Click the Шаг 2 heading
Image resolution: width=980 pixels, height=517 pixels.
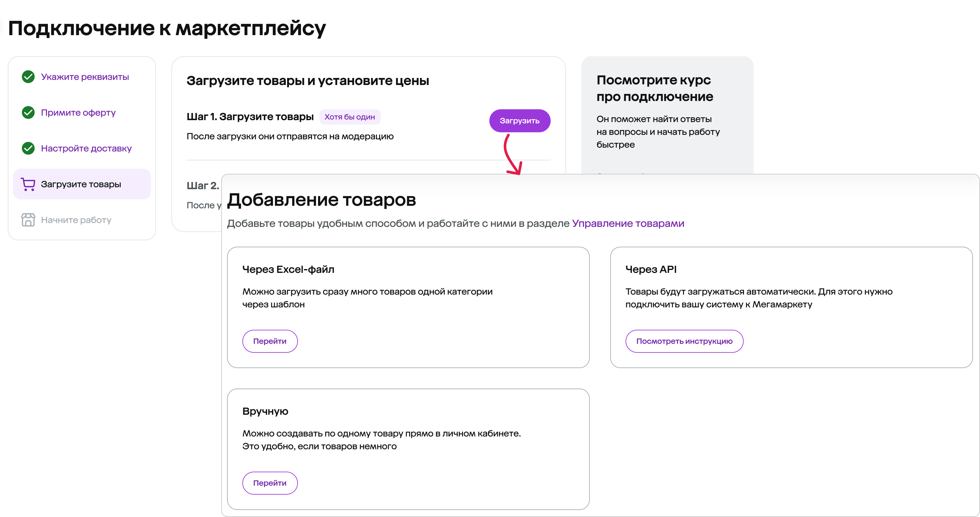click(203, 186)
